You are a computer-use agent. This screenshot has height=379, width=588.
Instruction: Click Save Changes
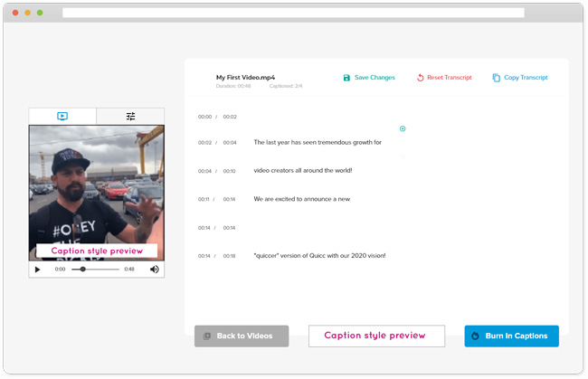click(369, 78)
